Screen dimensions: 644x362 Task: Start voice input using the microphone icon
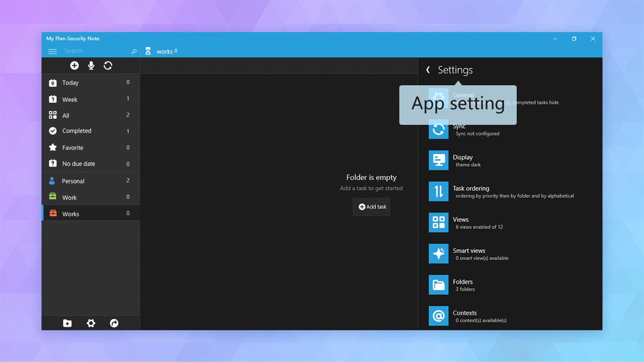91,65
